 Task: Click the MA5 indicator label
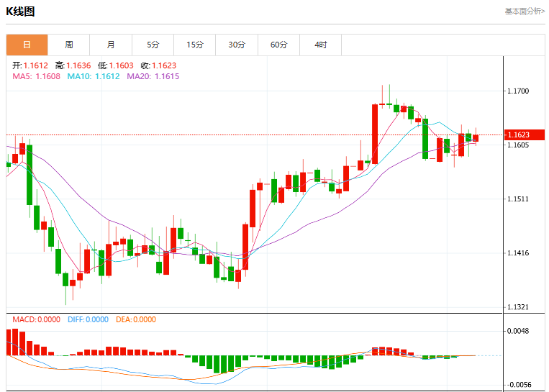click(37, 76)
